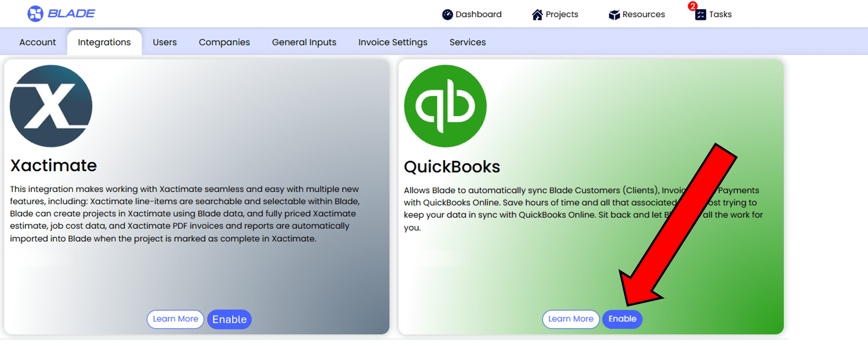Viewport: 868px width, 346px height.
Task: Click the QuickBooks logo
Action: [x=445, y=106]
